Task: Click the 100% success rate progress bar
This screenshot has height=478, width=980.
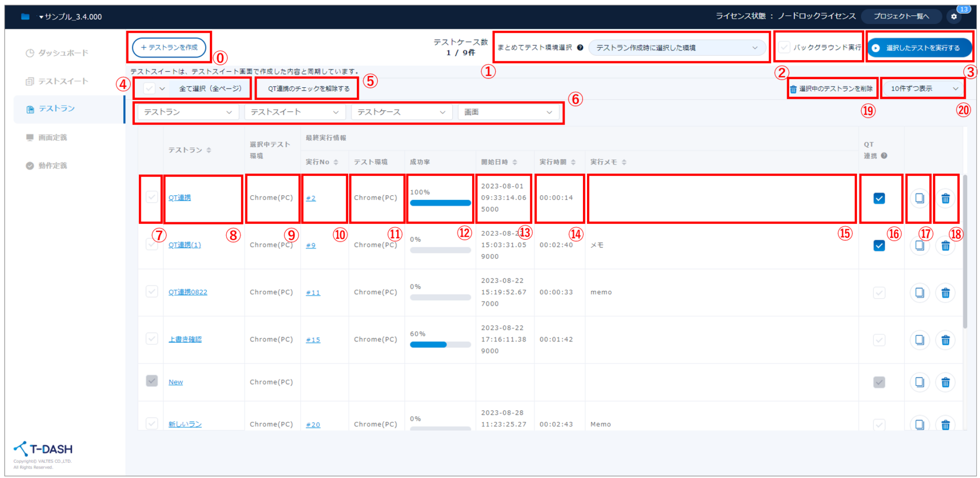Action: (440, 203)
